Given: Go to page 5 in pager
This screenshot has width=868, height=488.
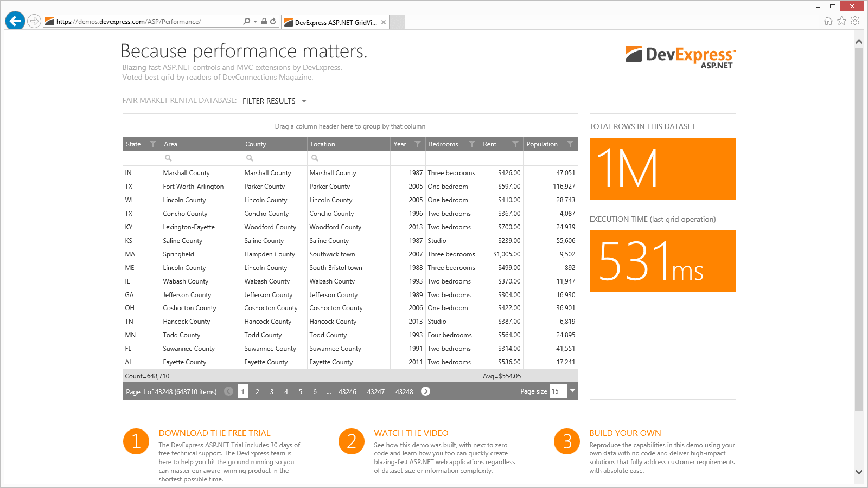Looking at the screenshot, I should coord(301,391).
